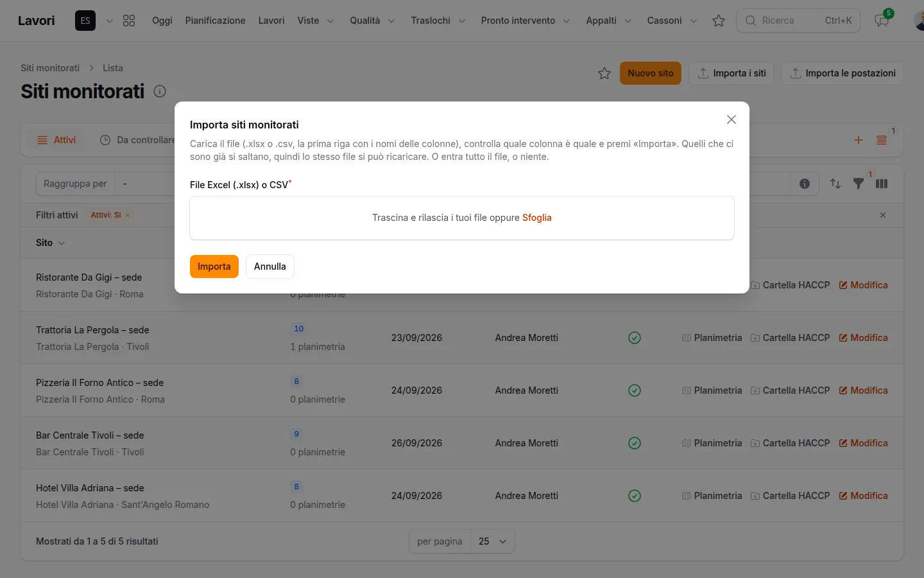Add a new view with plus icon
Viewport: 924px width, 578px height.
coord(859,140)
